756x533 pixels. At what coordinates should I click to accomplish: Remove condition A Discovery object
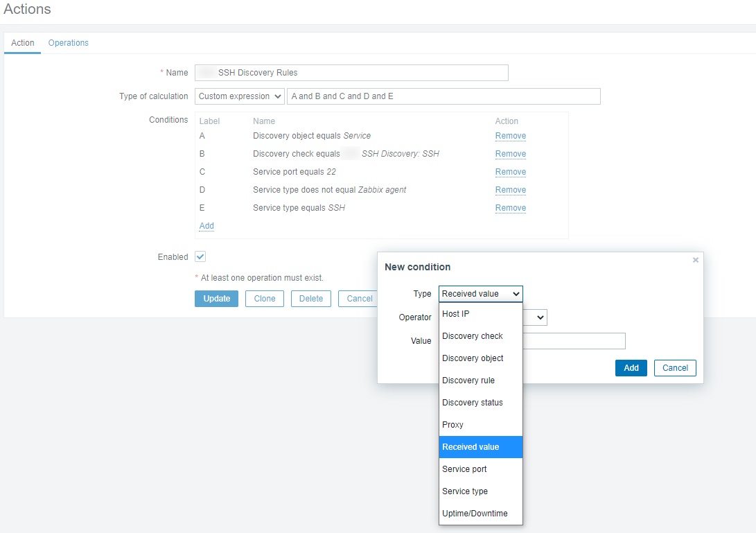510,136
